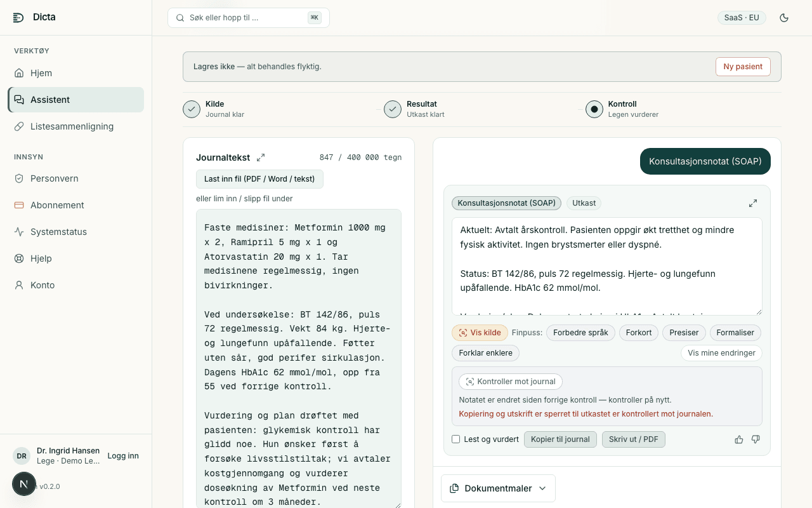Click the round N badge icon
This screenshot has width=812, height=508.
[24, 484]
